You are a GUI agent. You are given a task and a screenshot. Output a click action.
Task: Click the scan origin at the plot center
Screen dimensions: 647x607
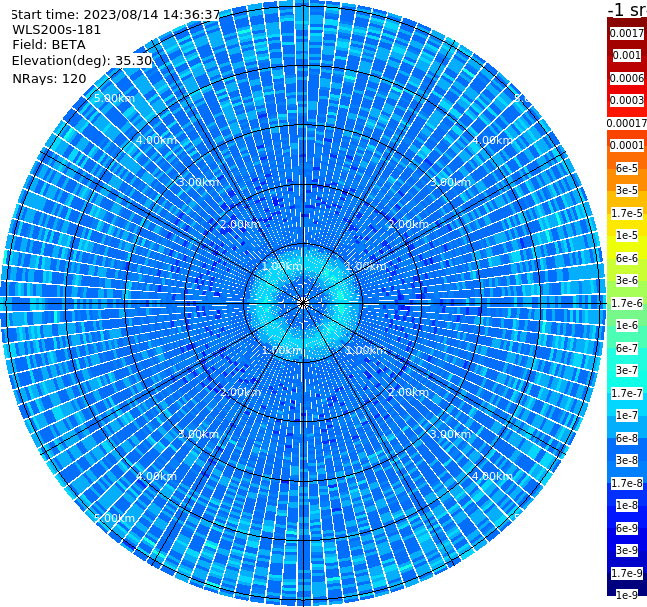pyautogui.click(x=303, y=303)
